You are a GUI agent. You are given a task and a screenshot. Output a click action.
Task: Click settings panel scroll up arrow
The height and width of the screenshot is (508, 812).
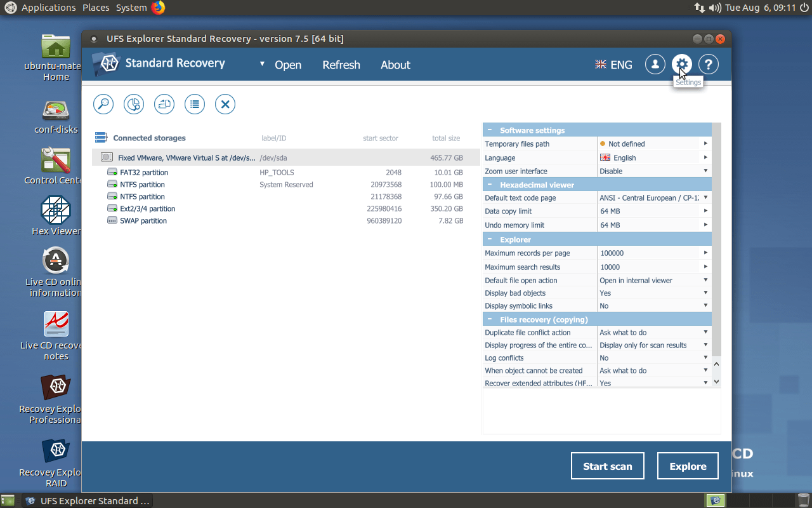tap(716, 364)
